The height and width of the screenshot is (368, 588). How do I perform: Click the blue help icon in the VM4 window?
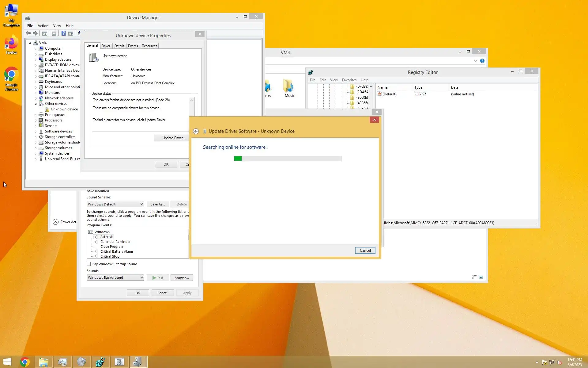pyautogui.click(x=482, y=61)
